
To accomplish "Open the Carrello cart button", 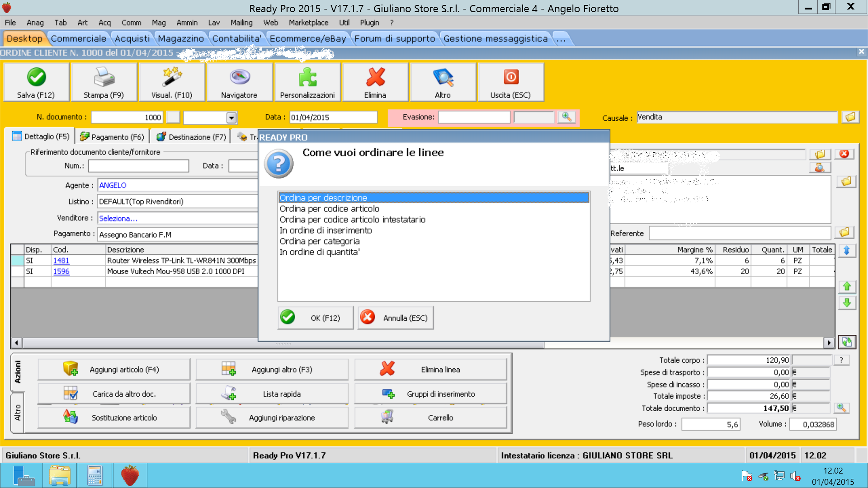I will click(431, 418).
